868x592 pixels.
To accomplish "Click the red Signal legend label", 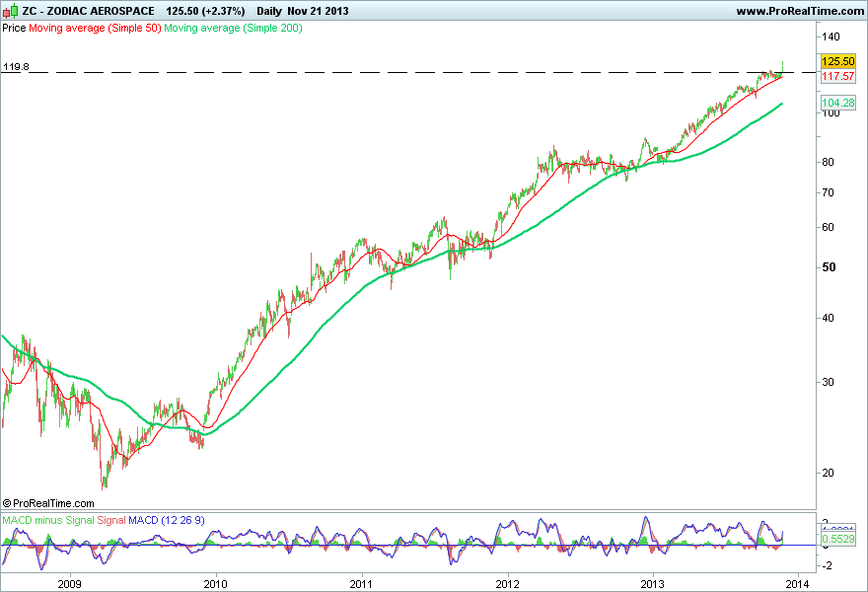I will 111,520.
